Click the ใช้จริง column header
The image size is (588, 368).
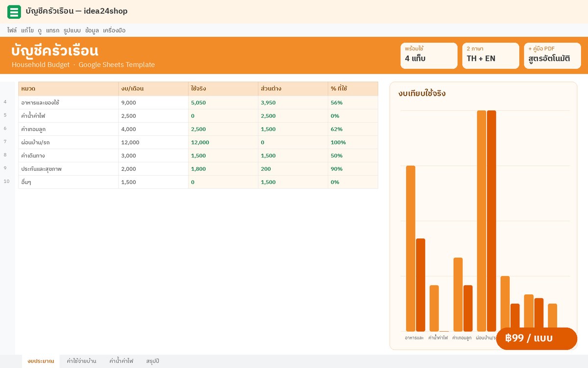click(x=223, y=89)
